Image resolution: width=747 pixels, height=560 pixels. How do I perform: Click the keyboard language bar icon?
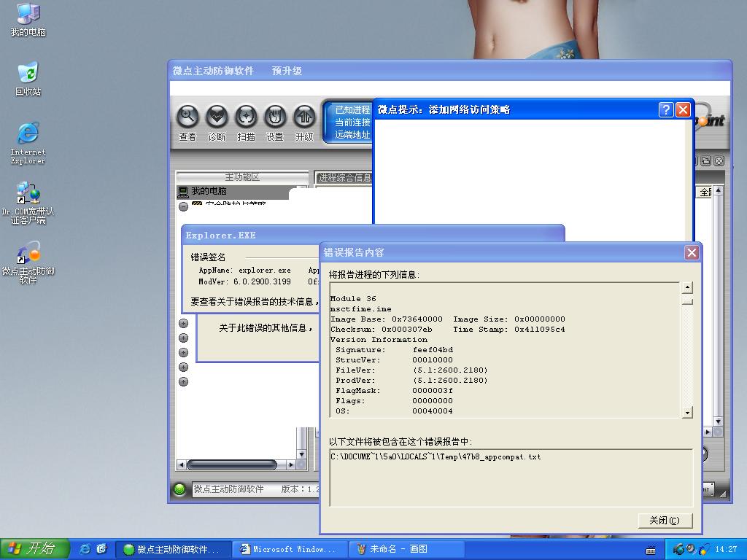[x=651, y=551]
